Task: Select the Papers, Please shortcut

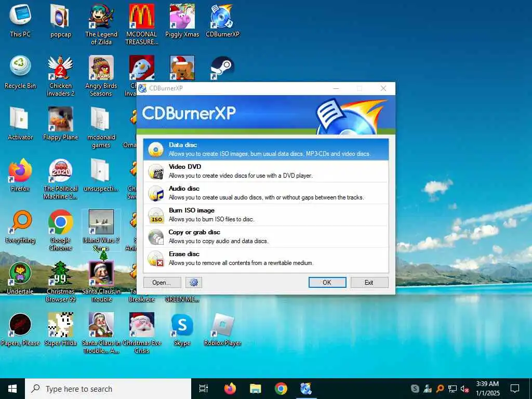Action: [x=20, y=329]
